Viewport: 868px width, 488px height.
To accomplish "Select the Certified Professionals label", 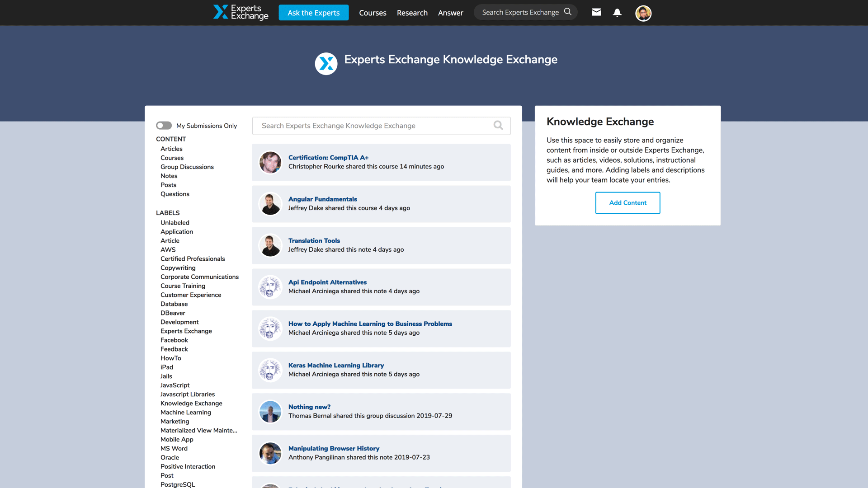I will pos(192,259).
